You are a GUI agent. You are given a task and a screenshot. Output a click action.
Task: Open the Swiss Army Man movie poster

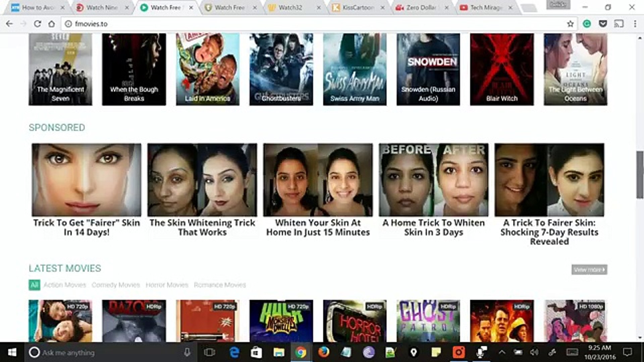pos(355,69)
